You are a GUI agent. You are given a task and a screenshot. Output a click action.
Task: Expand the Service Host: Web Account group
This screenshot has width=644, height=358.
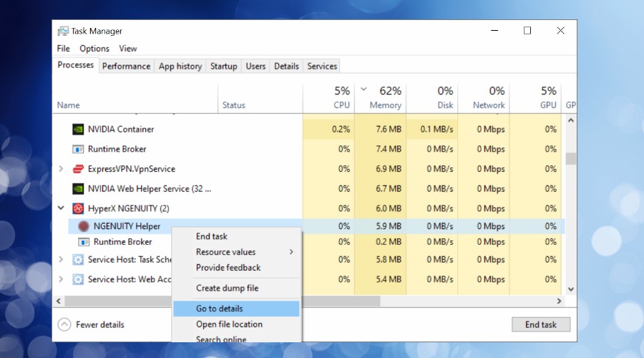coord(61,279)
